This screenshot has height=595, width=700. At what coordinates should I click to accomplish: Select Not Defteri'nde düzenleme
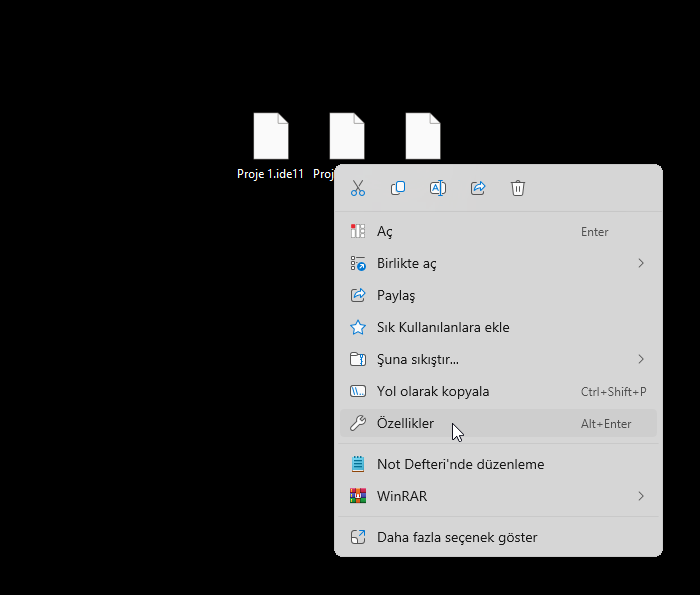coord(460,464)
